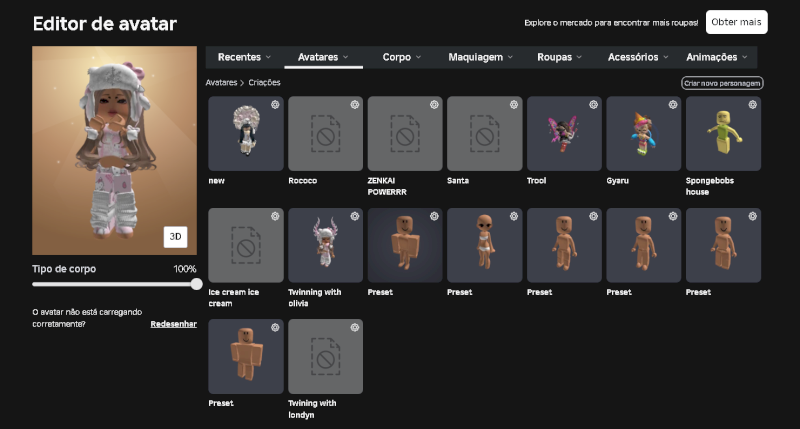The width and height of the screenshot is (800, 429).
Task: Click the Tipo de corpo slider handle
Action: (196, 284)
